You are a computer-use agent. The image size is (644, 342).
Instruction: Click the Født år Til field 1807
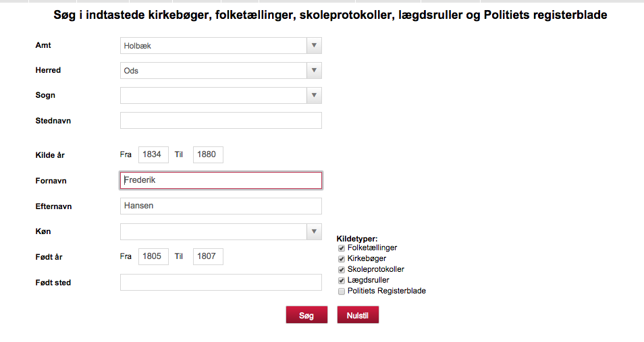[x=208, y=256]
